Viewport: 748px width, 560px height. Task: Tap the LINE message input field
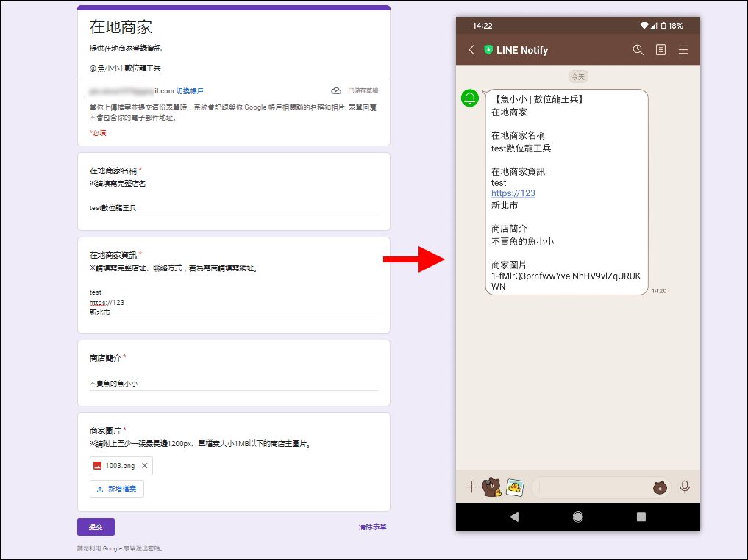tap(601, 487)
